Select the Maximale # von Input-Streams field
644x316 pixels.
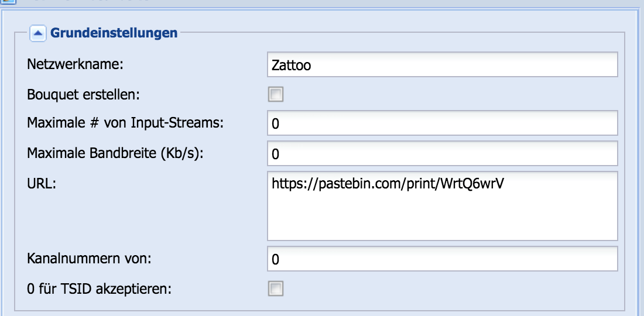[443, 123]
